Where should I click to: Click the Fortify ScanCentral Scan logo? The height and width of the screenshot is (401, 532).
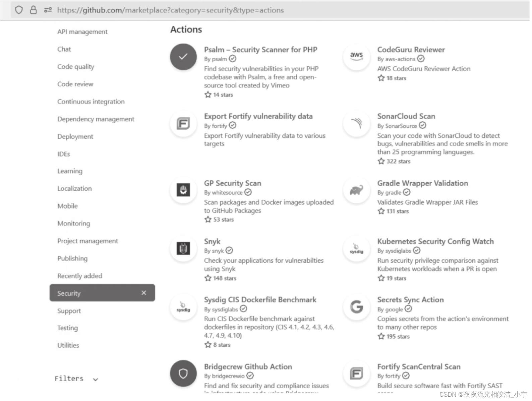[356, 374]
